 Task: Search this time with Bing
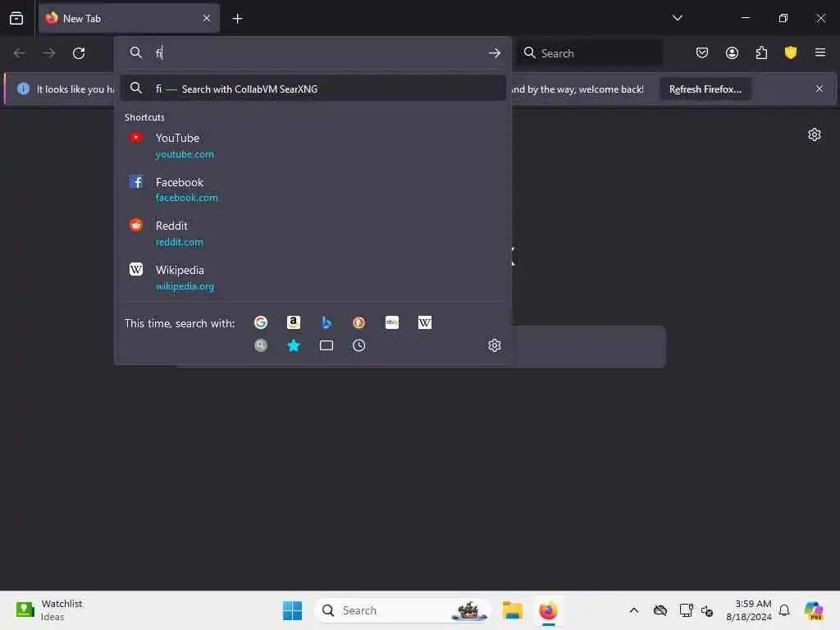[x=326, y=322]
